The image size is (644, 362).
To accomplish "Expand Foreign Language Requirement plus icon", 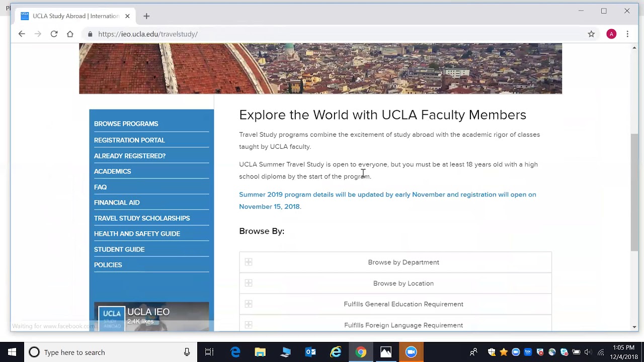I will click(x=249, y=325).
